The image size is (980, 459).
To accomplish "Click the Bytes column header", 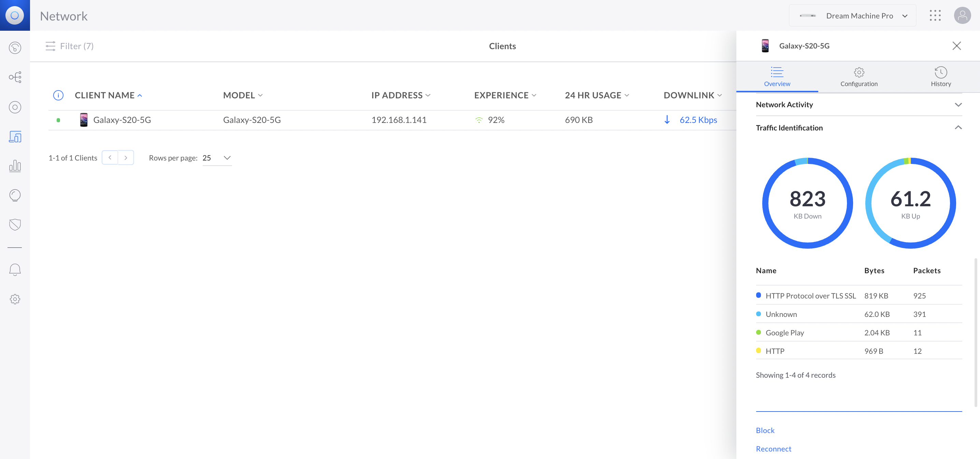I will [x=874, y=270].
